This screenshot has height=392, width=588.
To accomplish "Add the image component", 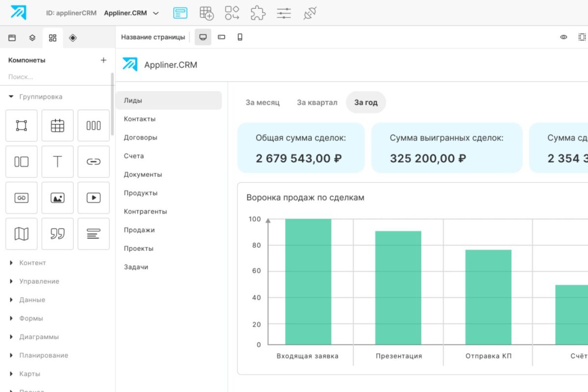I will pos(57,198).
